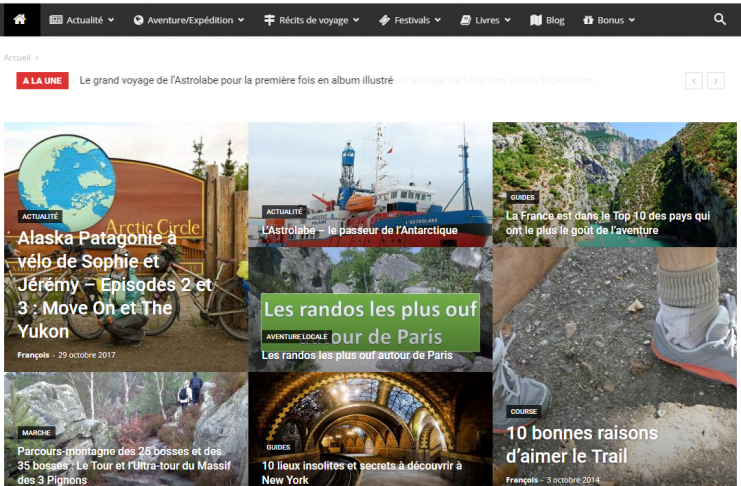Open the search magnifier icon
This screenshot has height=486, width=741.
719,19
